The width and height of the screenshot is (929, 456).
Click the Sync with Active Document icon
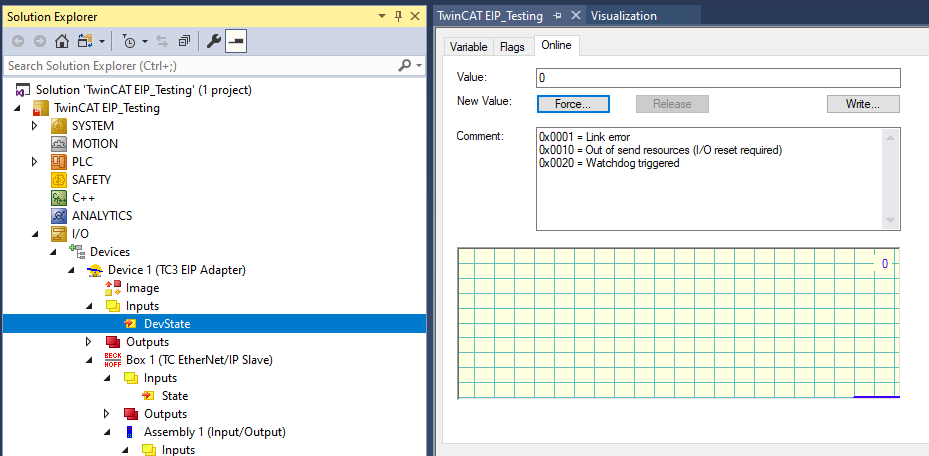162,41
